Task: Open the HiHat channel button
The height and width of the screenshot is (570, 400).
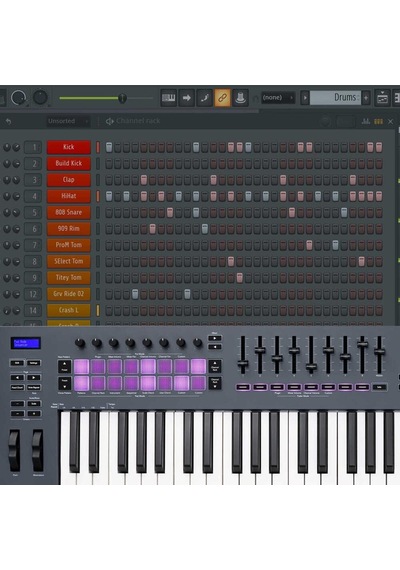Action: [x=69, y=196]
